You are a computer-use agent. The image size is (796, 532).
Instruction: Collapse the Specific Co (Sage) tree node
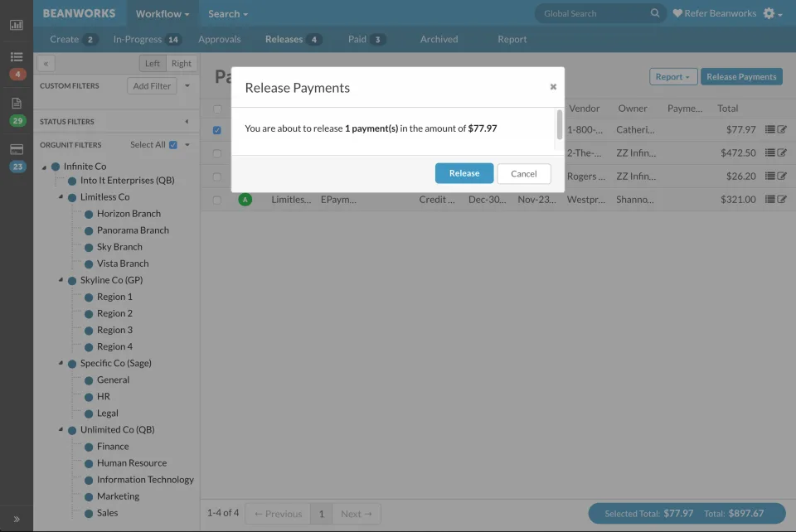[61, 363]
